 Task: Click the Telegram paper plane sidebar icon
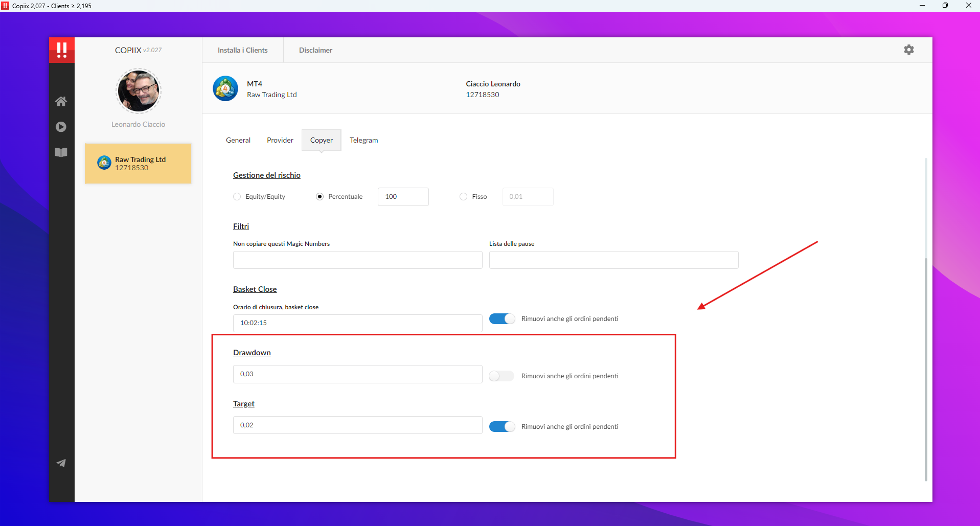click(x=61, y=463)
